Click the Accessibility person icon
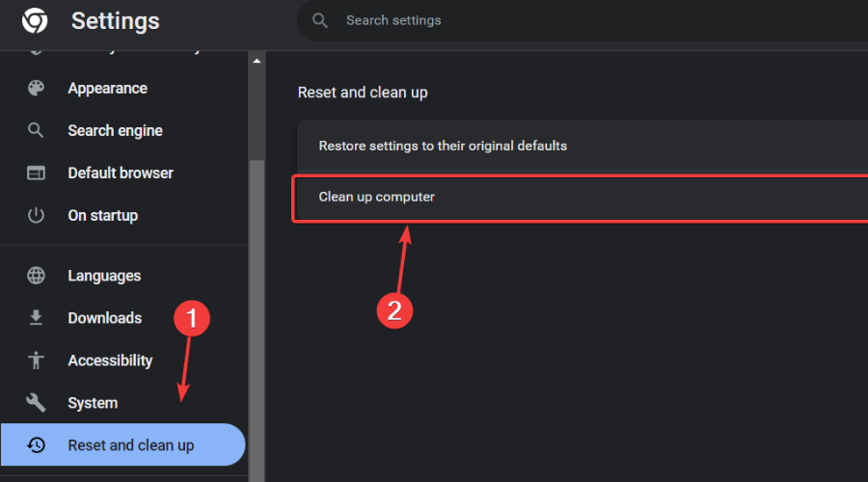 36,361
